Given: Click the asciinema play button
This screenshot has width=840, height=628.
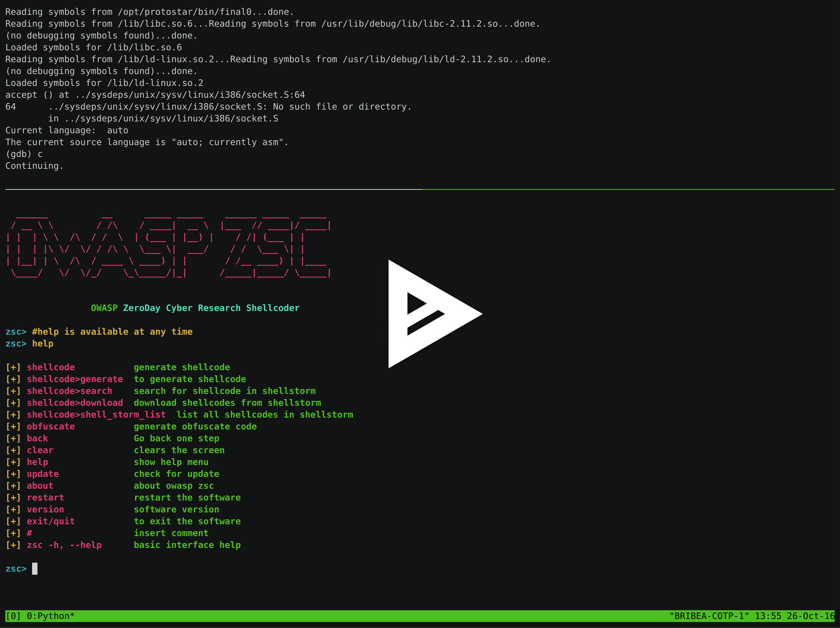Looking at the screenshot, I should [x=435, y=314].
